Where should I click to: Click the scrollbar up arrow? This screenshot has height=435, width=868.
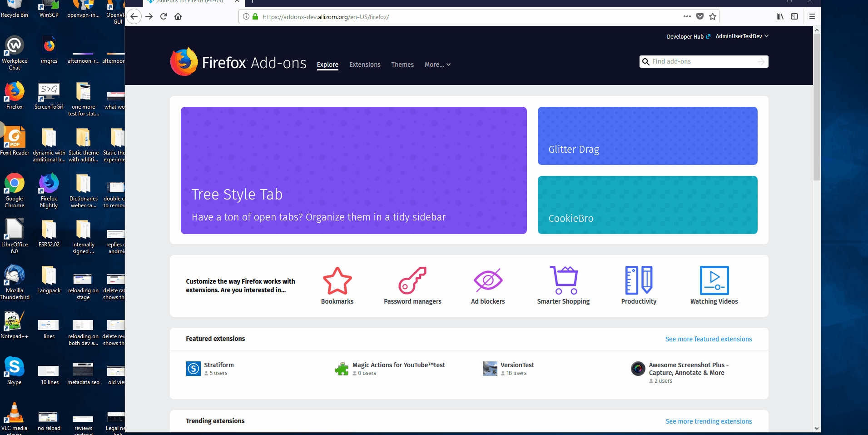click(x=817, y=30)
